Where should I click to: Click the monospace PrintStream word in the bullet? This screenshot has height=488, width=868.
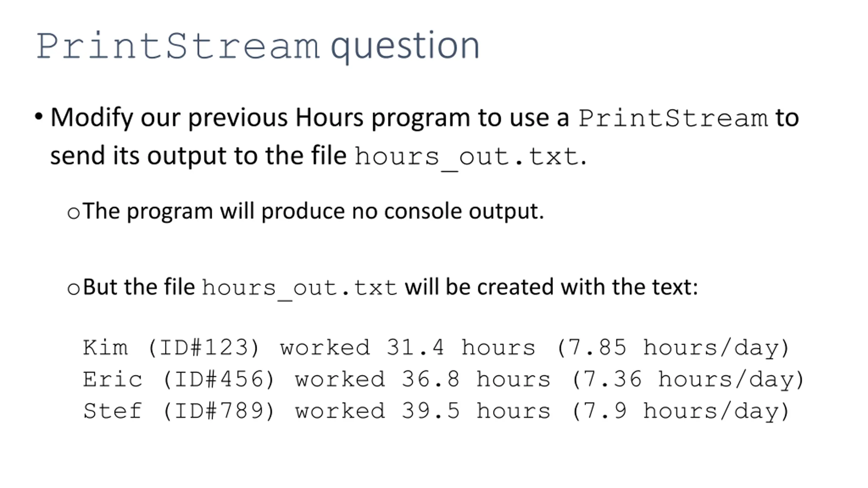pos(673,118)
